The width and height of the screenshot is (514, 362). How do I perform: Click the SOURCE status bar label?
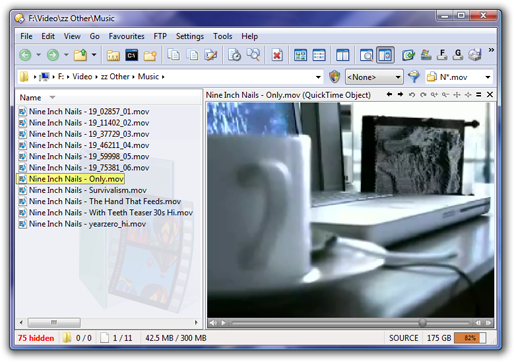[x=403, y=338]
